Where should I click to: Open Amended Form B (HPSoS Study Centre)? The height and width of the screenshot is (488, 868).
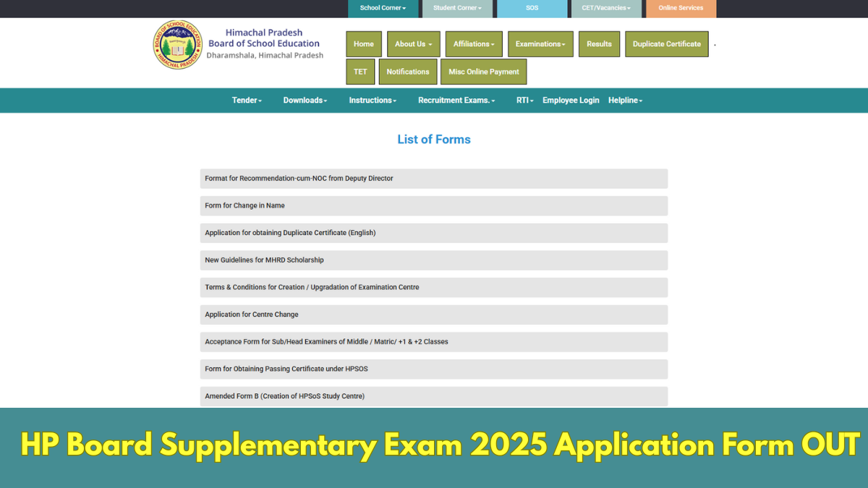434,396
